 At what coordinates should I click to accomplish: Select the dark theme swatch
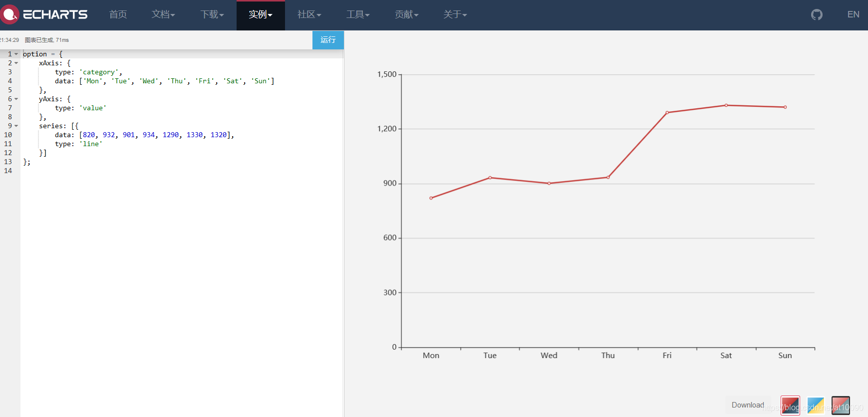click(841, 406)
